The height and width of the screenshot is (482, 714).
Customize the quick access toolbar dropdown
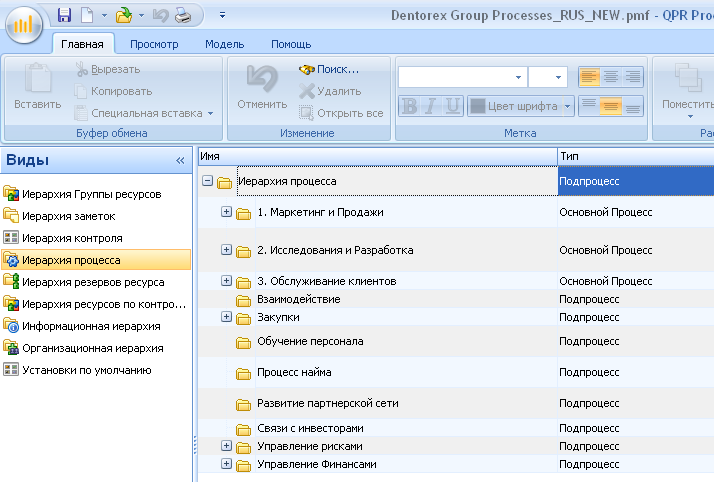click(222, 15)
